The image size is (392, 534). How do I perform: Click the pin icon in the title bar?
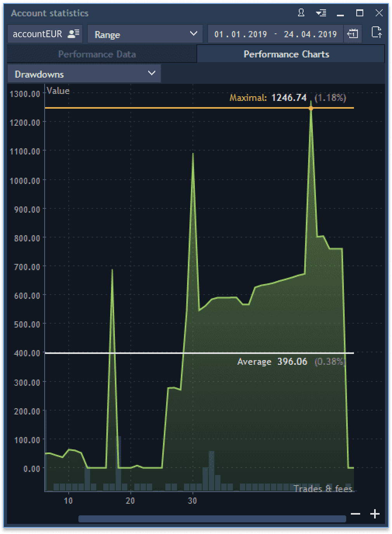coord(301,13)
